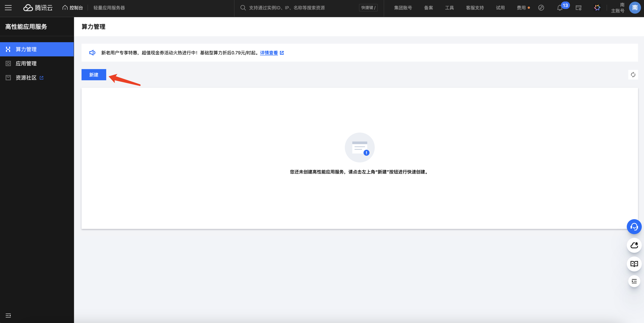Open the 南 主账号 account menu
This screenshot has height=323, width=644.
(x=618, y=8)
